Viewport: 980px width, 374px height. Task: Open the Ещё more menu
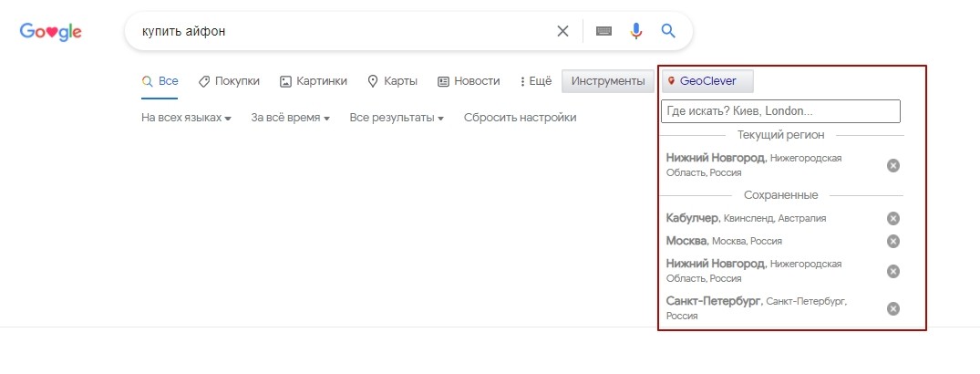pyautogui.click(x=536, y=81)
